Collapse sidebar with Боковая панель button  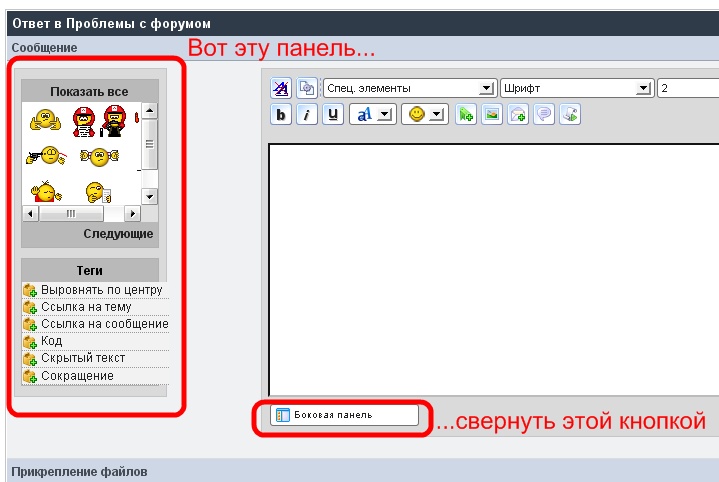344,415
